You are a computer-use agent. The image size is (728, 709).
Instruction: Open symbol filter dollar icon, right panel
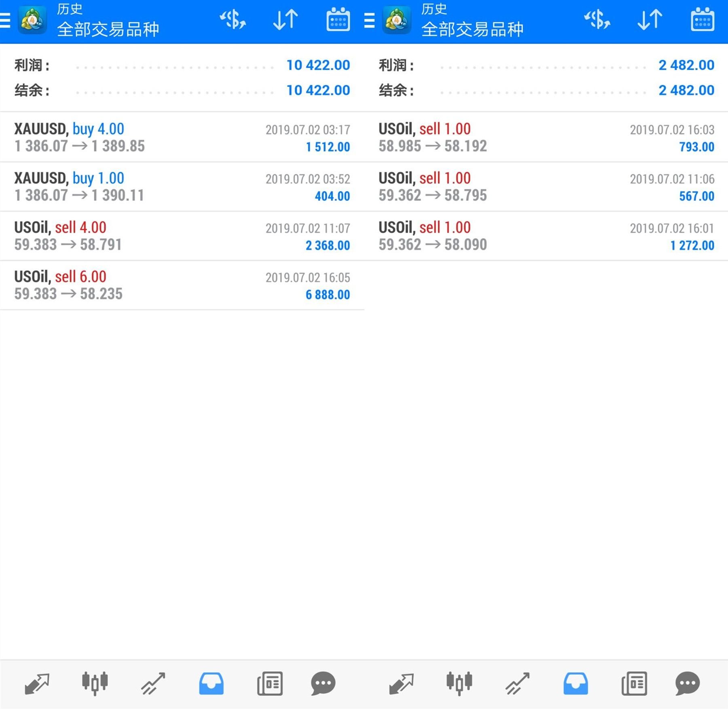click(x=597, y=19)
